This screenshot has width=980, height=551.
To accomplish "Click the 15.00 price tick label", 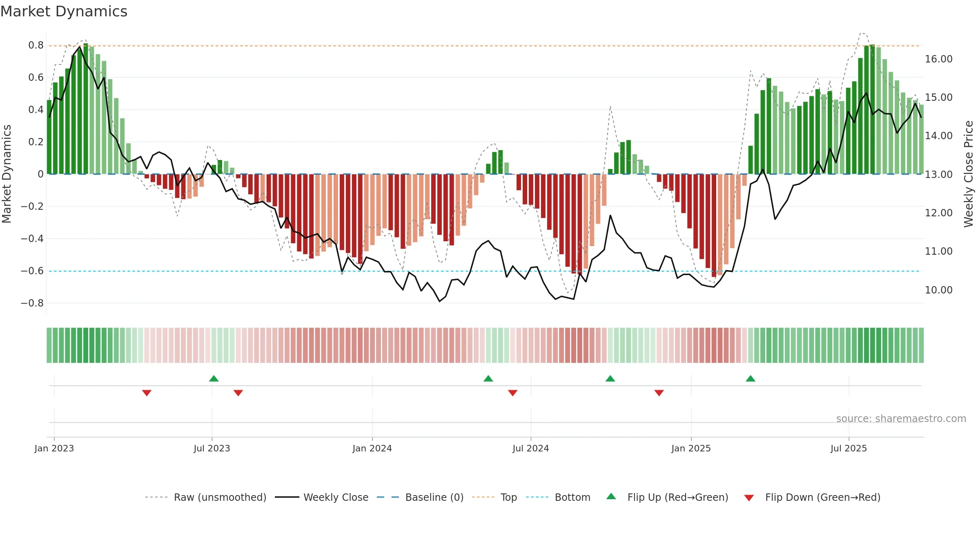I will [939, 97].
